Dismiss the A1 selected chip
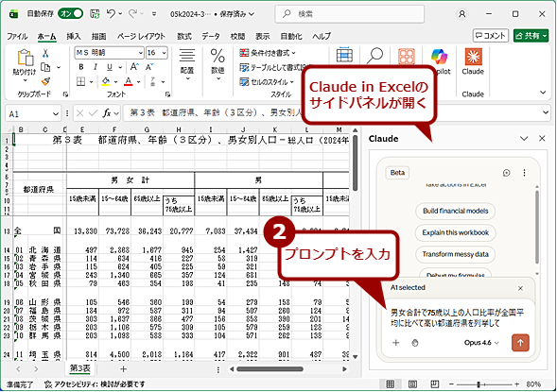Viewport: 557px width, 392px height. point(520,288)
